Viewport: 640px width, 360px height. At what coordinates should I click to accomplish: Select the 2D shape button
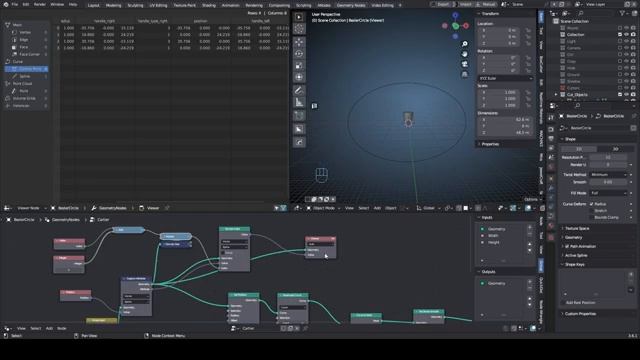click(579, 149)
